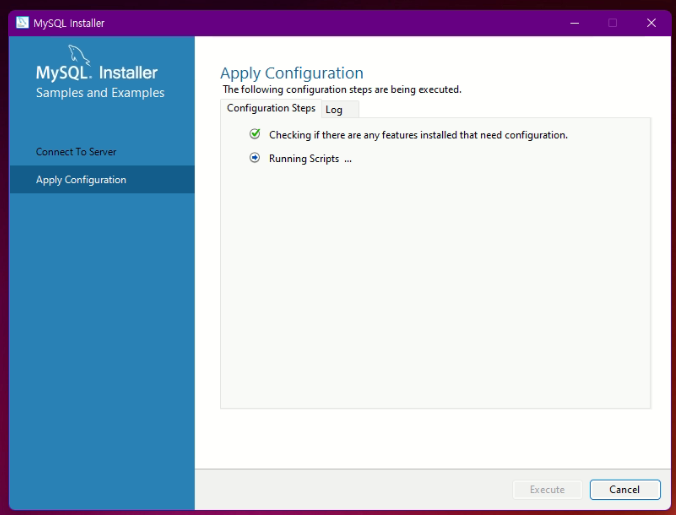Click the Samples and Examples subtitle

(100, 93)
